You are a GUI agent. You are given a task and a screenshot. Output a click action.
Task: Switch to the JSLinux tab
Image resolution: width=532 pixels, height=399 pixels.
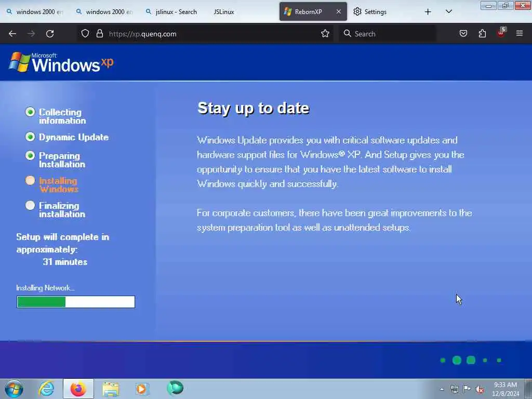pos(224,12)
